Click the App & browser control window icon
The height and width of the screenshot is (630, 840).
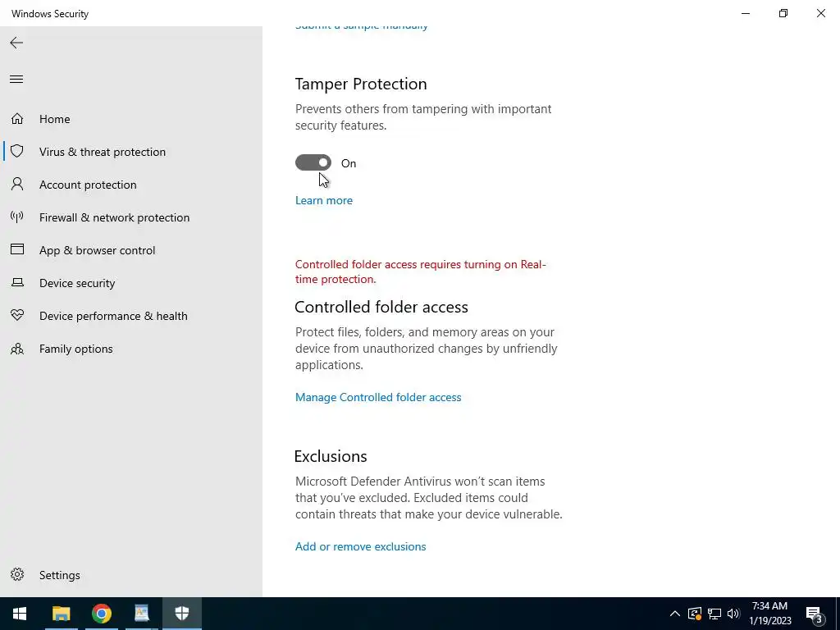tap(17, 249)
